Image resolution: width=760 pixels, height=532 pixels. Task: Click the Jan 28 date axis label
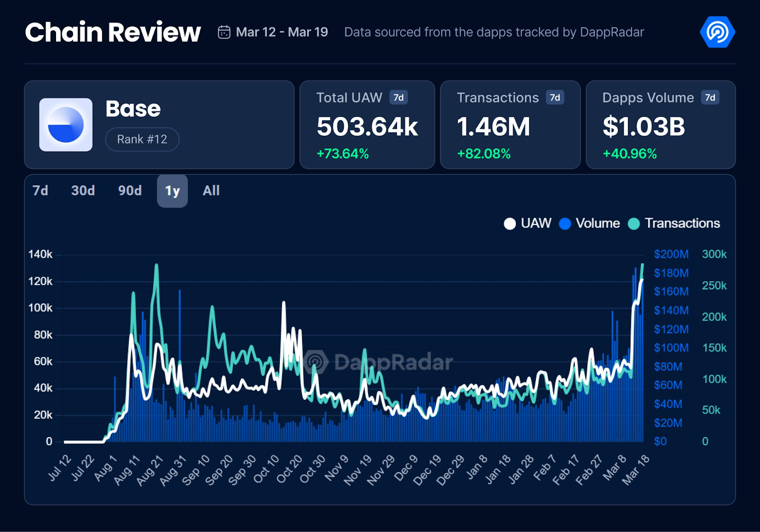point(522,469)
